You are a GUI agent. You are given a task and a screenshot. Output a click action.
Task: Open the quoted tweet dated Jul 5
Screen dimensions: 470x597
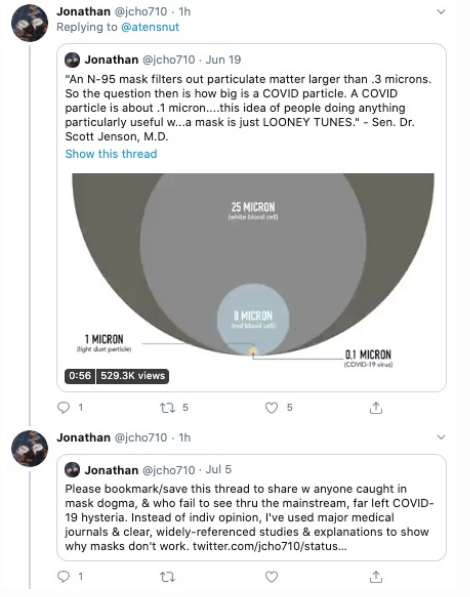click(251, 508)
